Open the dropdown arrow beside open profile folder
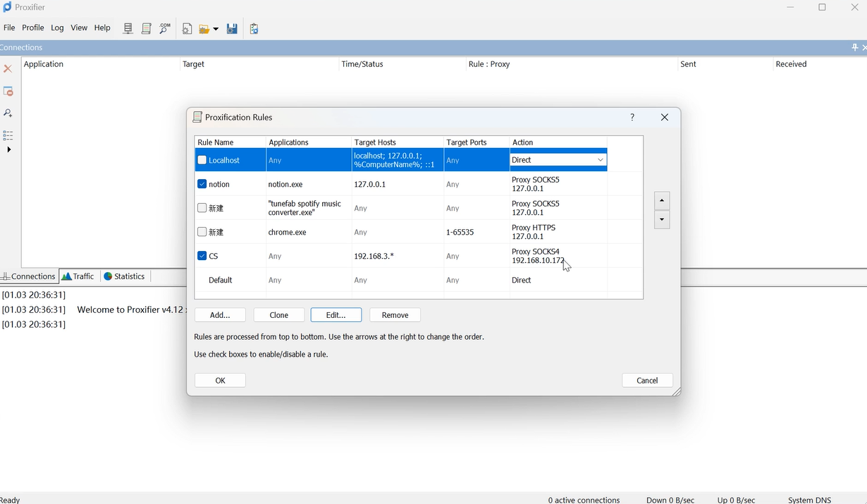The image size is (867, 504). [x=216, y=29]
